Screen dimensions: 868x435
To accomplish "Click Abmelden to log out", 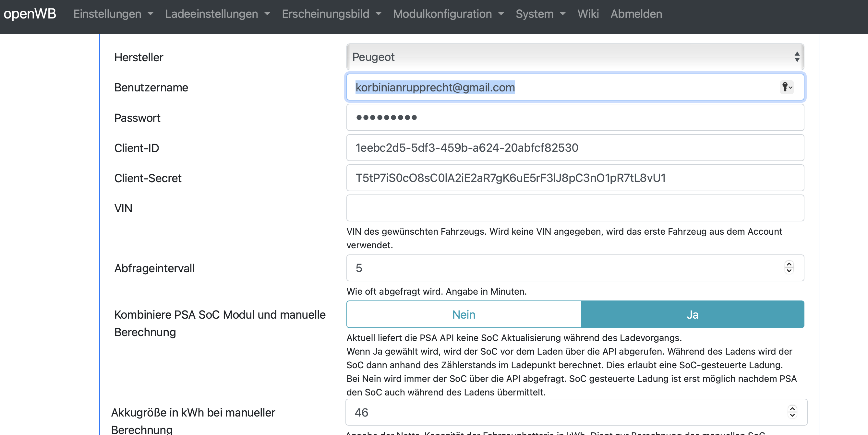I will [x=636, y=14].
